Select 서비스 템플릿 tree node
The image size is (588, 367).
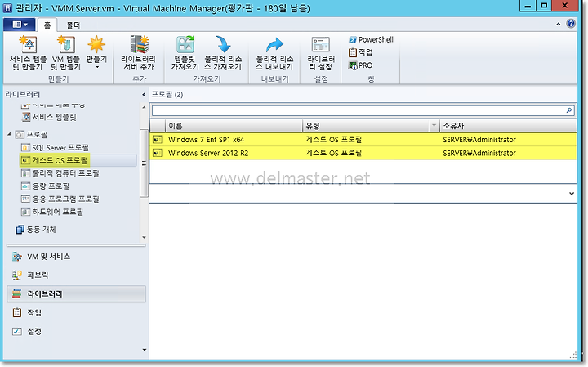50,117
